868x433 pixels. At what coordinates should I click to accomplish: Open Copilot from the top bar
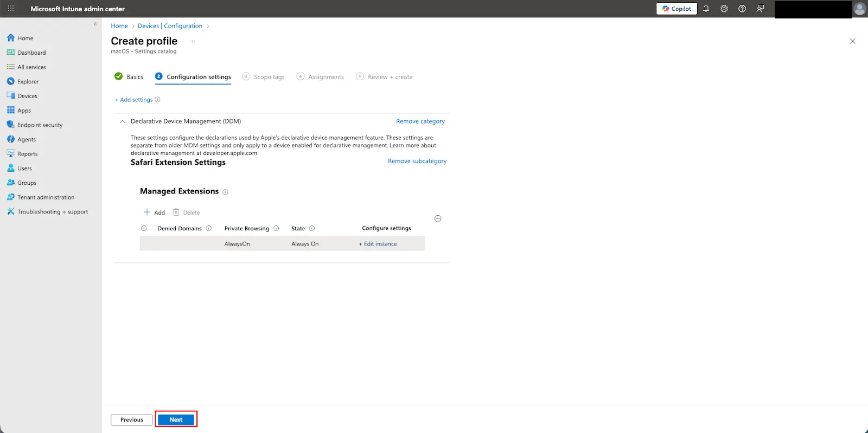[x=676, y=9]
